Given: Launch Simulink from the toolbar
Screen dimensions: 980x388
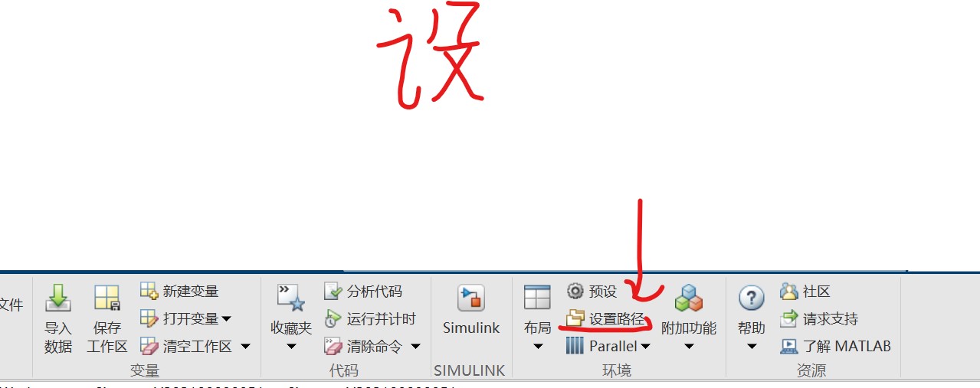Looking at the screenshot, I should [471, 298].
